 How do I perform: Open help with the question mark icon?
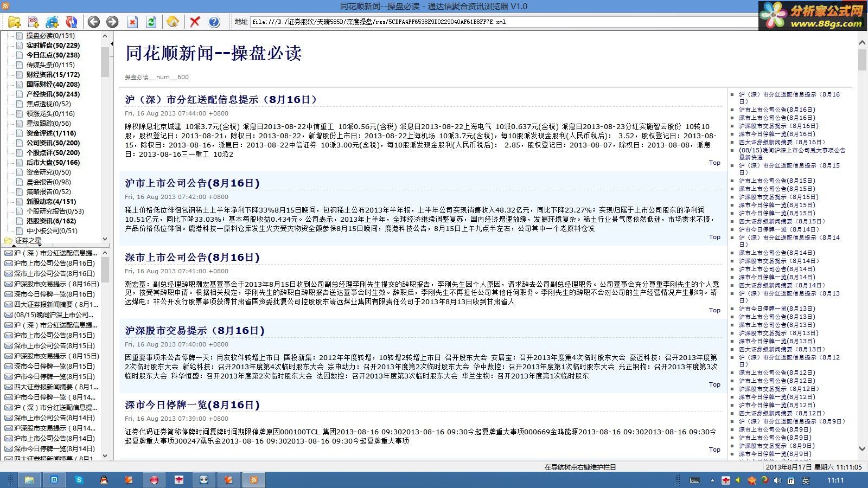tap(214, 22)
